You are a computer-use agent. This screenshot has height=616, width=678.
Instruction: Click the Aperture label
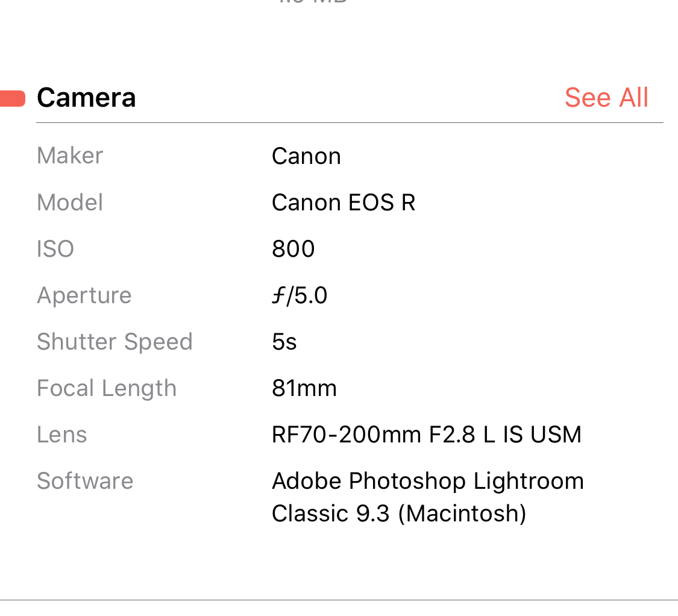[x=84, y=295]
